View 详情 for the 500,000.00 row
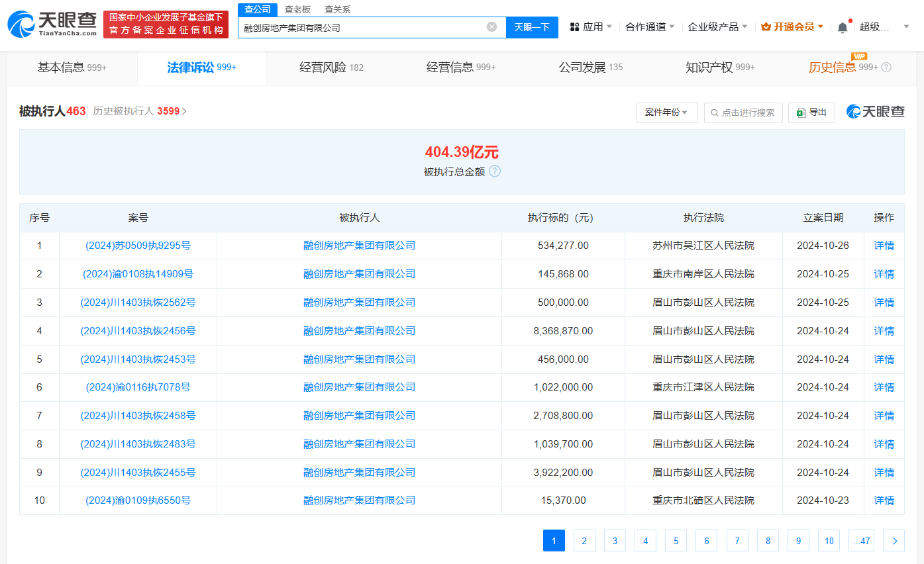 click(884, 303)
